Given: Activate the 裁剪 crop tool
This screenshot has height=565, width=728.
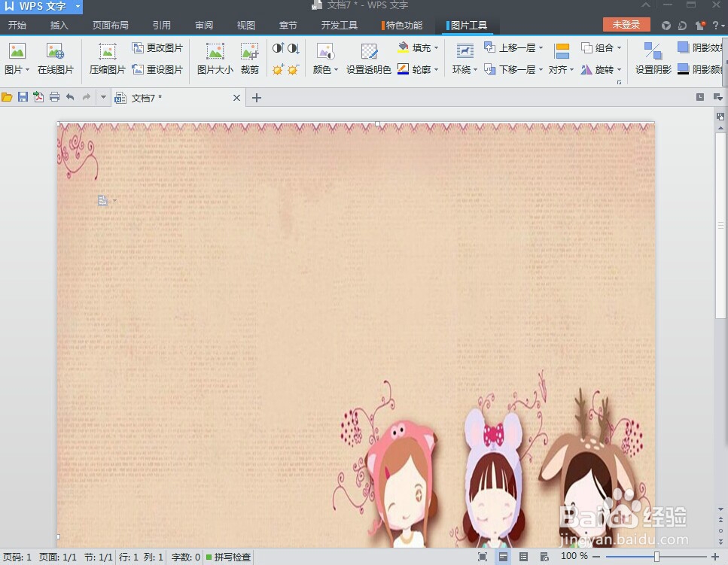Looking at the screenshot, I should tap(250, 59).
